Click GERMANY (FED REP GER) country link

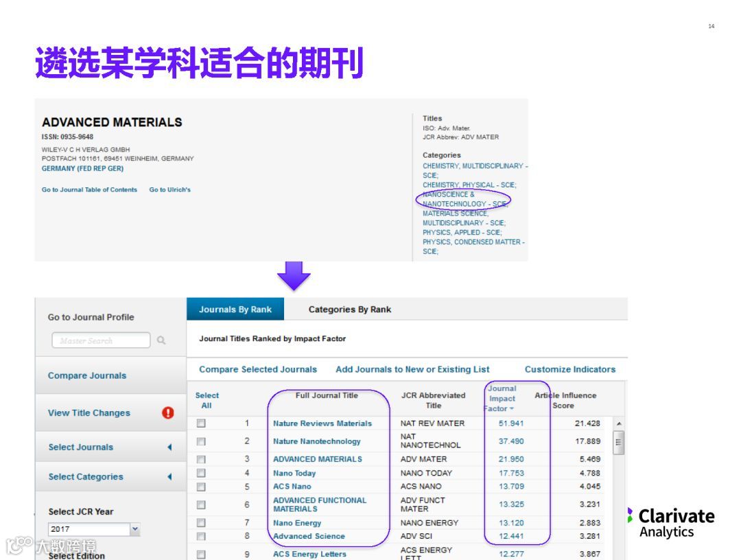83,168
